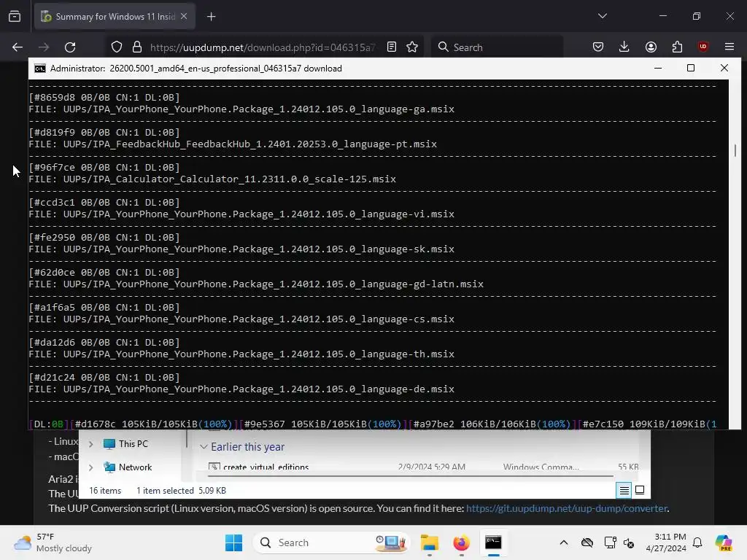Open clock and calendar 3:11 PM
The image size is (747, 560).
click(x=666, y=542)
